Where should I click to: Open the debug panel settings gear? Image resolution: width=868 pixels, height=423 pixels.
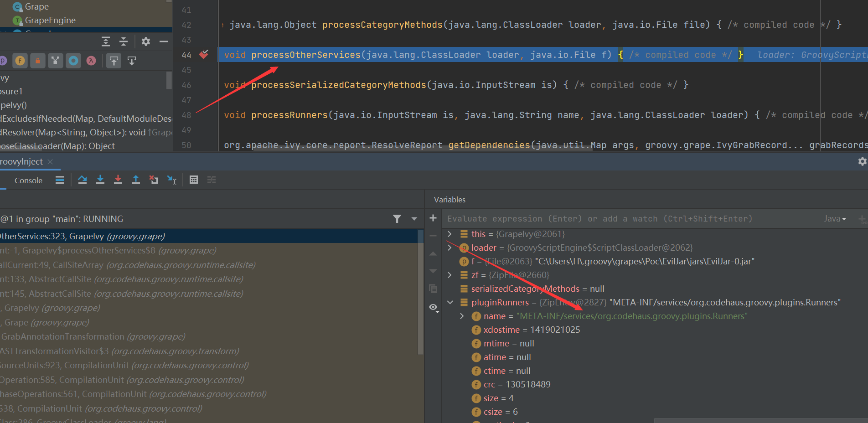862,161
